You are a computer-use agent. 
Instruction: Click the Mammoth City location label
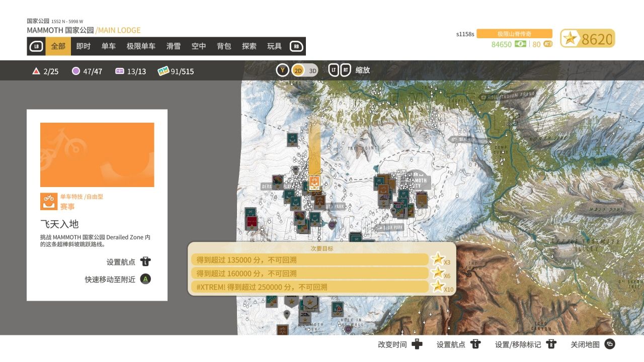[x=419, y=180]
